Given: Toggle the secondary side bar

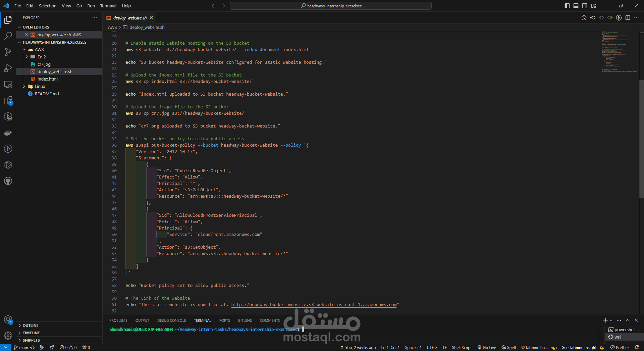Looking at the screenshot, I should [585, 6].
